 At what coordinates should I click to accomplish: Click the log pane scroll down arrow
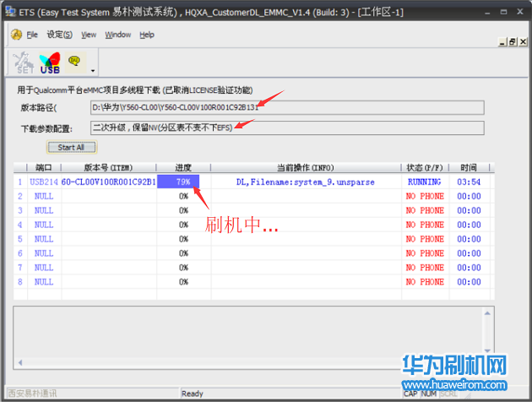[487, 350]
